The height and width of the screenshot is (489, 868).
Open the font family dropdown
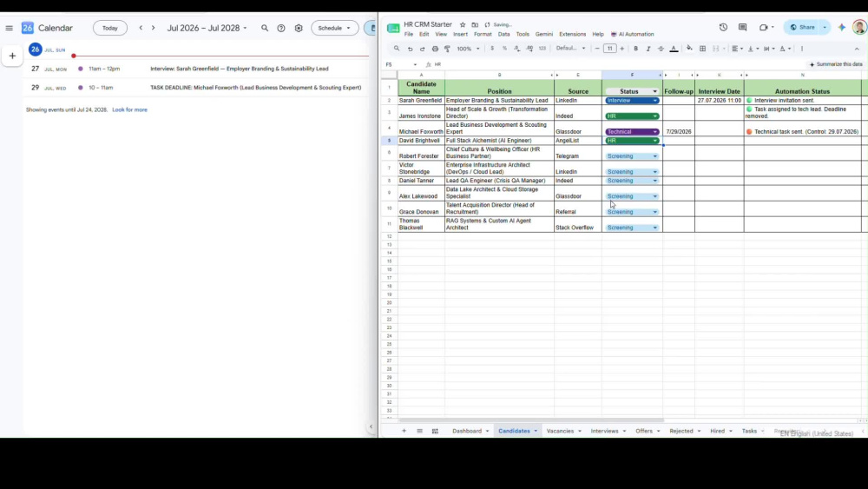(x=571, y=49)
